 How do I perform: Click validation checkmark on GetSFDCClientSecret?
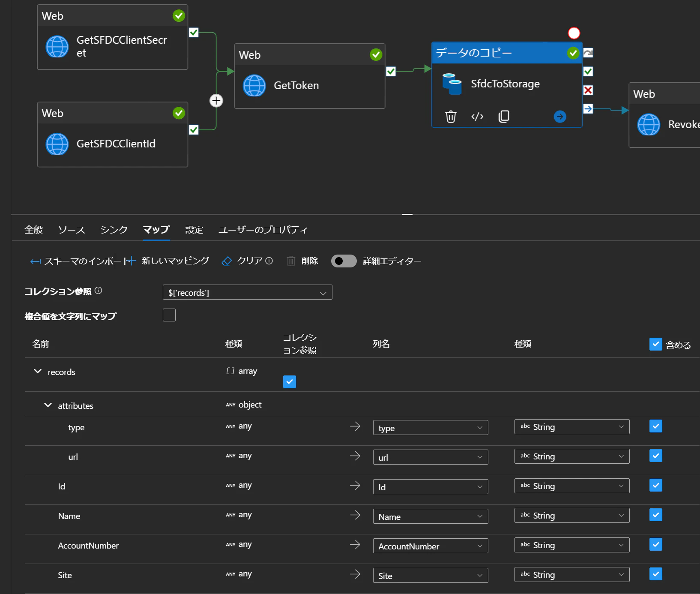tap(179, 16)
